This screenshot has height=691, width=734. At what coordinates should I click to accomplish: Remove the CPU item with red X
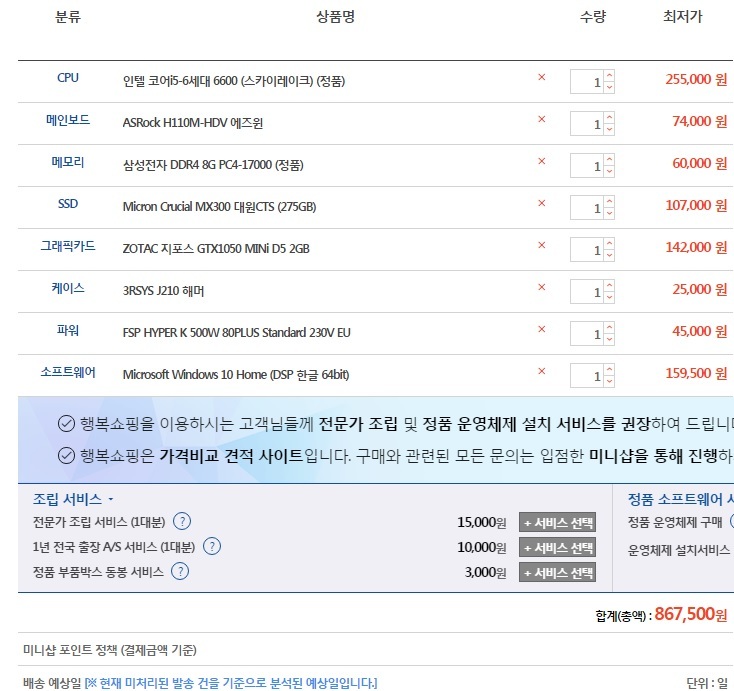[542, 77]
